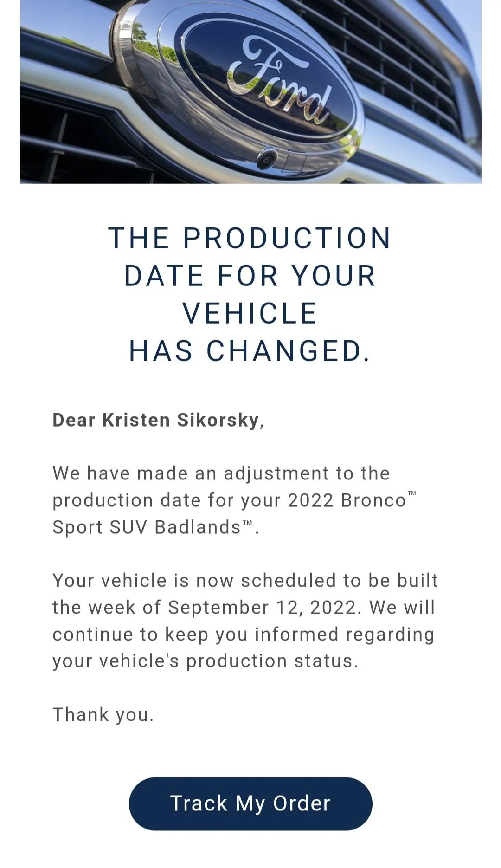501x868 pixels.
Task: Click the "2022 Bronco" model text
Action: (347, 500)
